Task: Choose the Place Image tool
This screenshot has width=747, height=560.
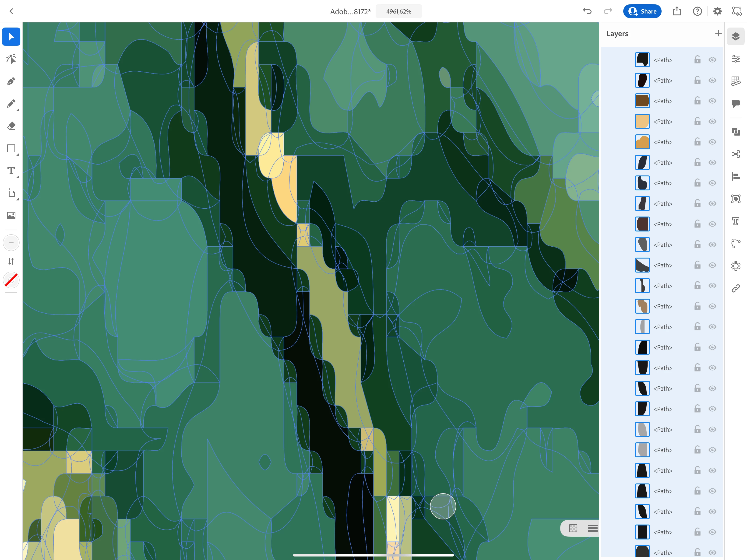Action: pos(11,215)
